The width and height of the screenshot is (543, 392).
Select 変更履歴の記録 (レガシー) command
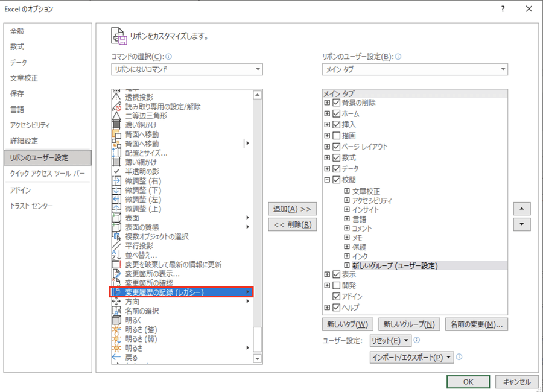pyautogui.click(x=182, y=292)
